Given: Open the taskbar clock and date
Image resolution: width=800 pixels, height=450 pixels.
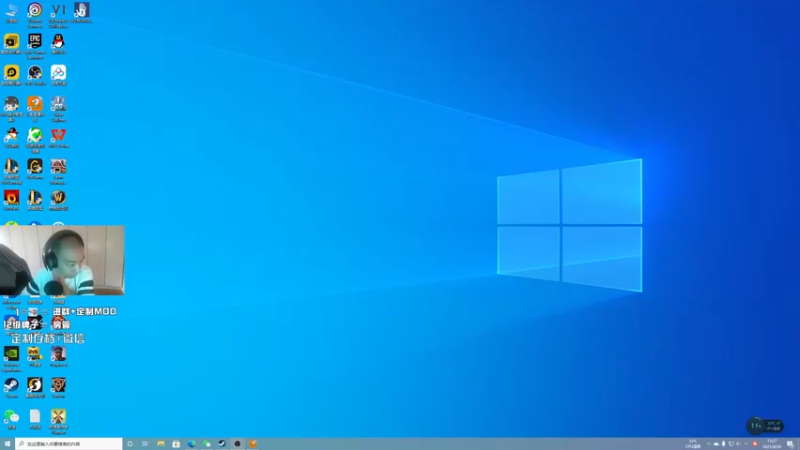Looking at the screenshot, I should point(771,444).
